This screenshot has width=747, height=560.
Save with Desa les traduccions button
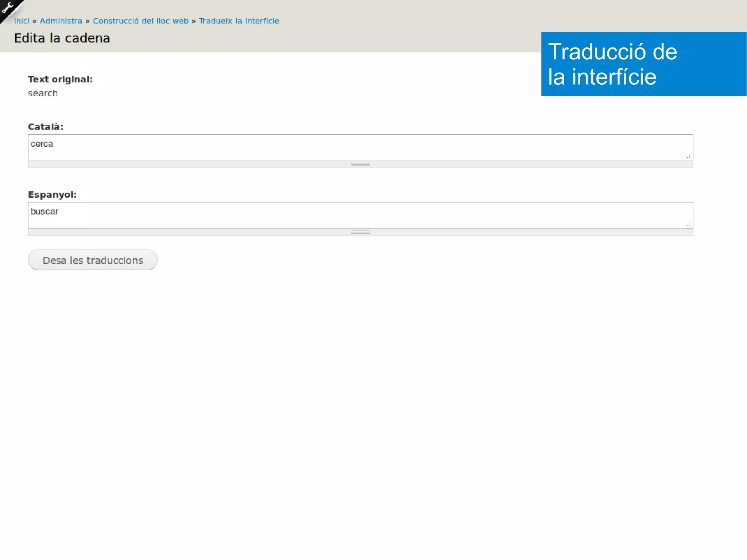point(93,260)
